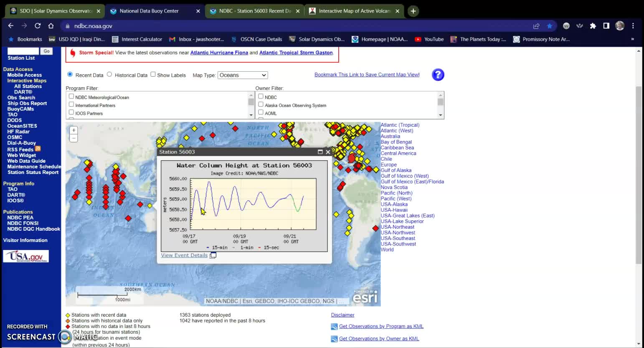
Task: Open the Disclaimer link
Action: (342, 315)
